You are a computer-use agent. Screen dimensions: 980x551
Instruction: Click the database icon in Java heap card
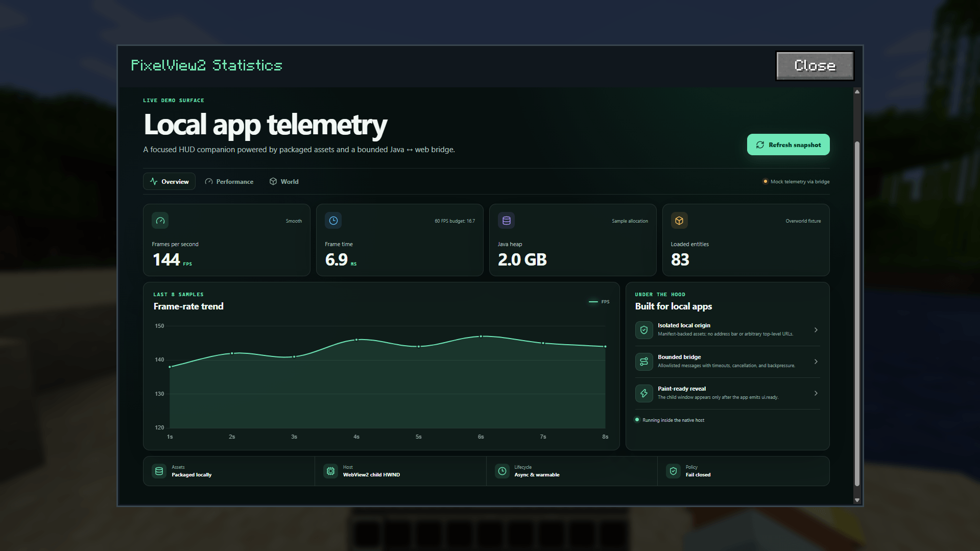coord(507,221)
